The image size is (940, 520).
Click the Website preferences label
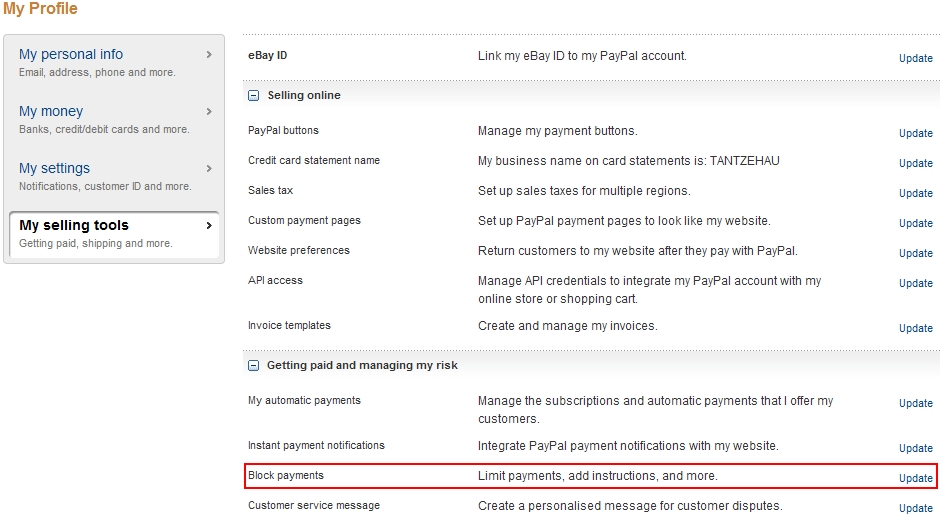point(299,251)
